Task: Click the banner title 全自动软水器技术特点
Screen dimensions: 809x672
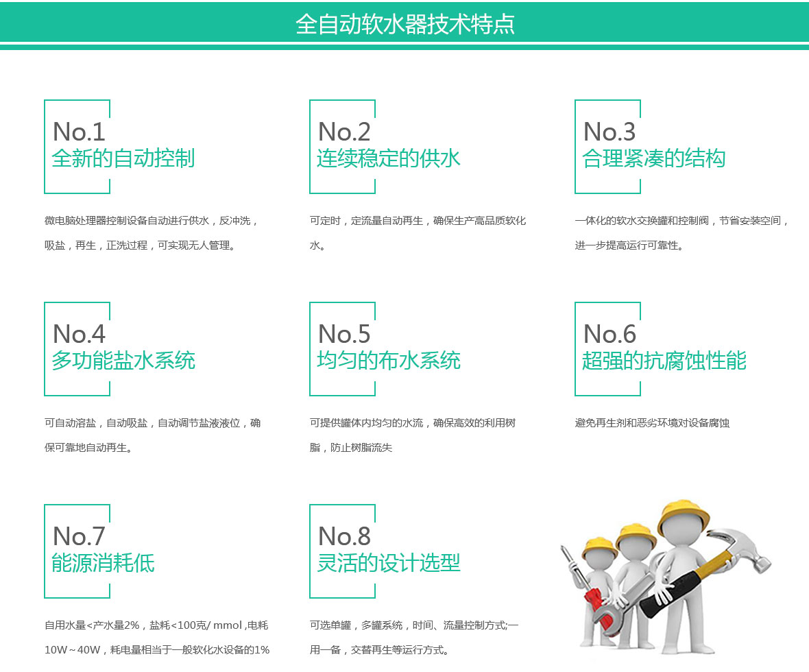Action: (x=404, y=24)
